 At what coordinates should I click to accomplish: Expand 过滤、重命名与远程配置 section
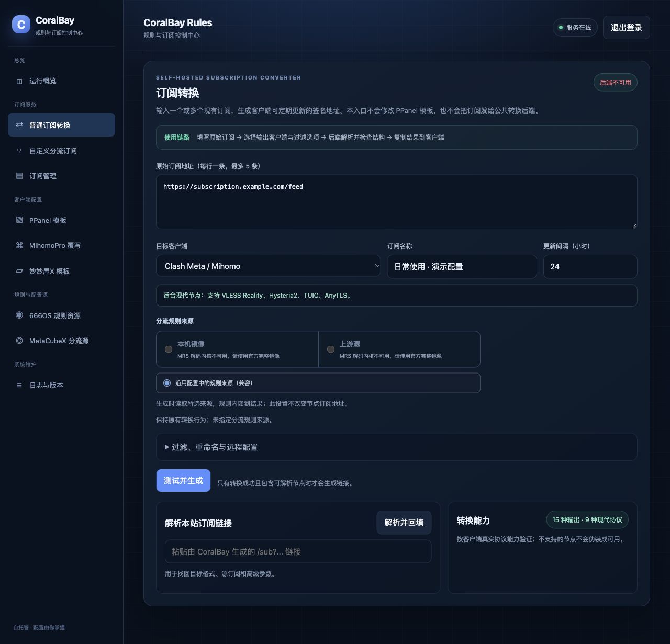(396, 447)
